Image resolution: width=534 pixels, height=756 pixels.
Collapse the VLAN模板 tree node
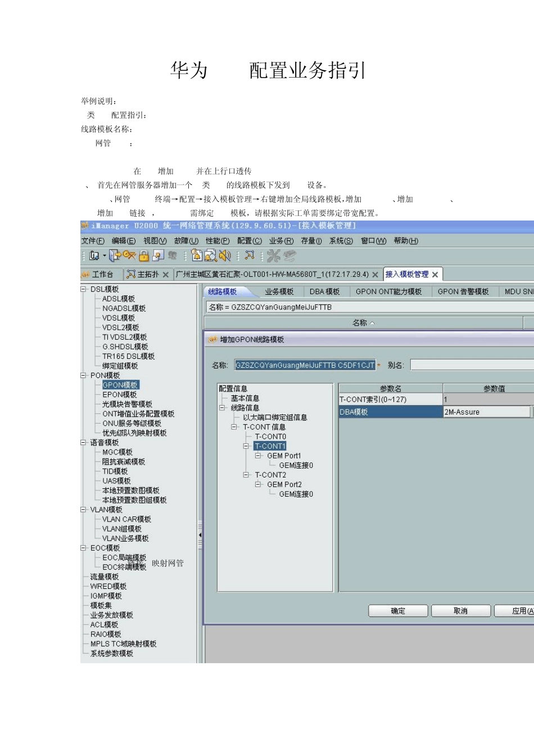pos(83,510)
